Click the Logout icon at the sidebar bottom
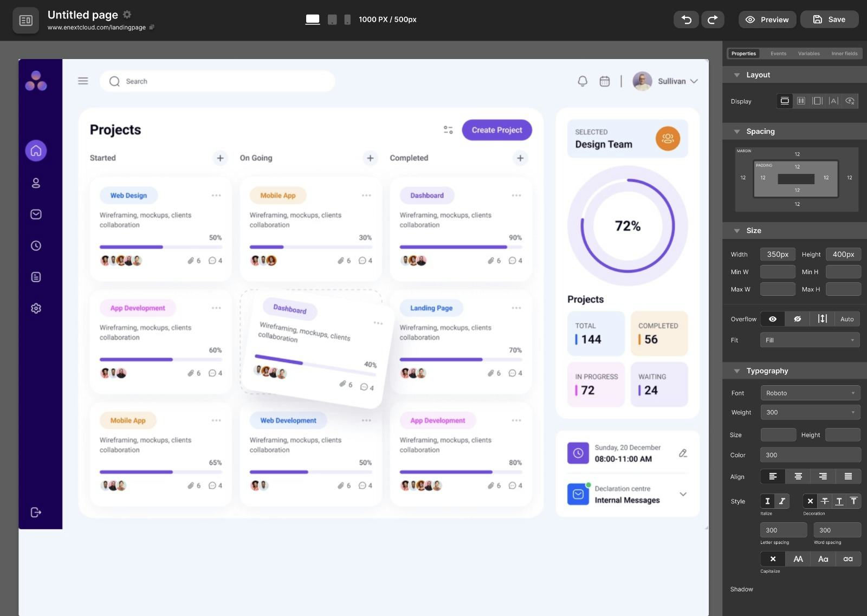Screen dimensions: 867x616 click(x=36, y=511)
